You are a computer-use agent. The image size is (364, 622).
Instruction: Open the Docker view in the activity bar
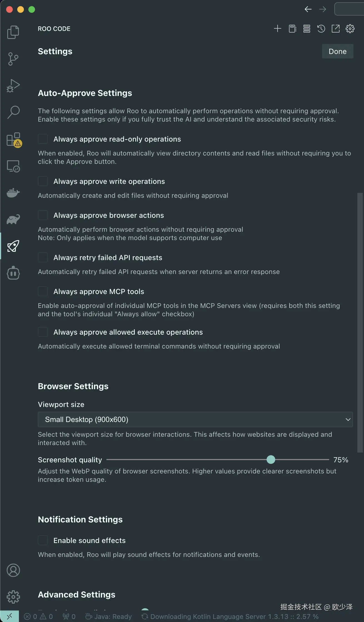pyautogui.click(x=13, y=192)
